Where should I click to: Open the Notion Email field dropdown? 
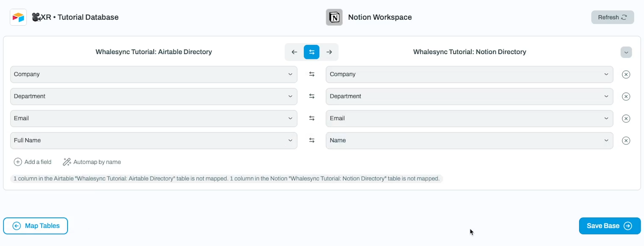469,119
